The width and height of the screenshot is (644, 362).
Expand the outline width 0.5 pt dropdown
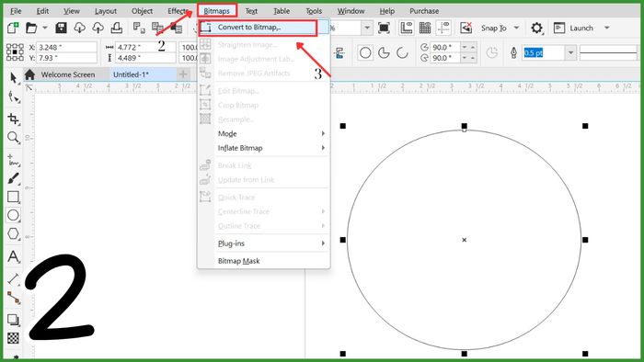click(570, 53)
